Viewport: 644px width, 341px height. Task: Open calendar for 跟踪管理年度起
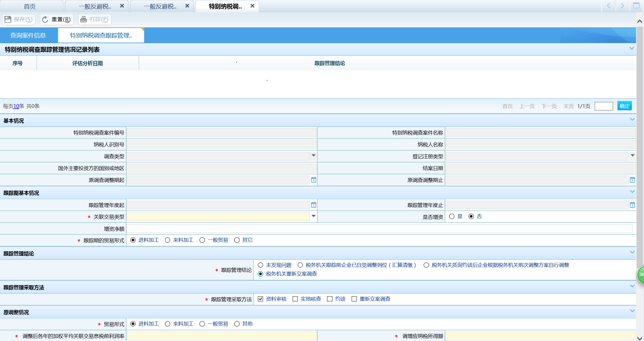(313, 205)
